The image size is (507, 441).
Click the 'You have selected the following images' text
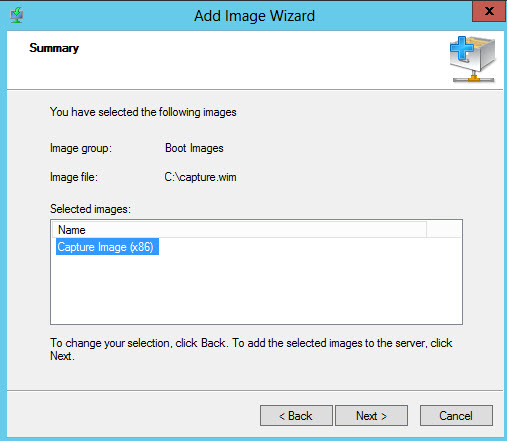143,112
